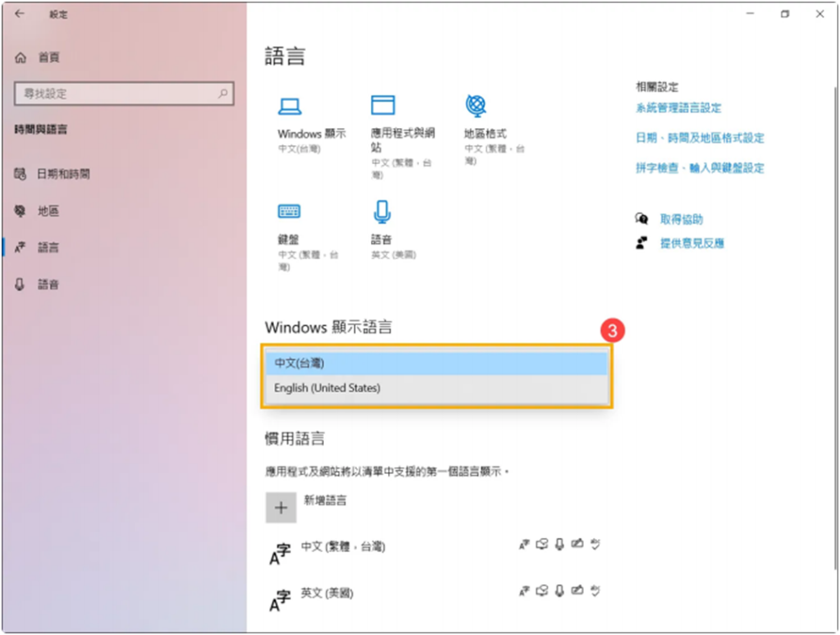The width and height of the screenshot is (840, 635).
Task: Click the 語音 microphone icon
Action: point(381,212)
